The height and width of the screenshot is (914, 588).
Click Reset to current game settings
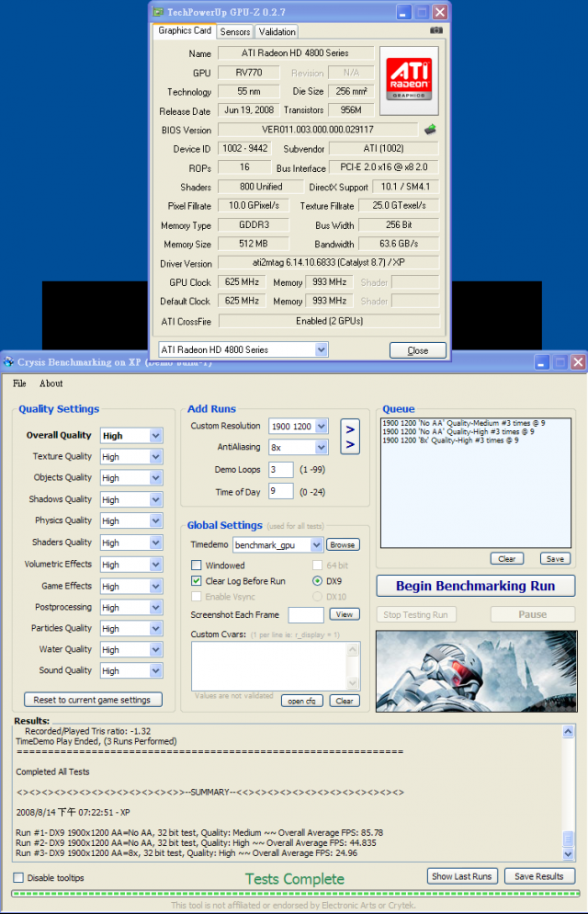coord(93,700)
